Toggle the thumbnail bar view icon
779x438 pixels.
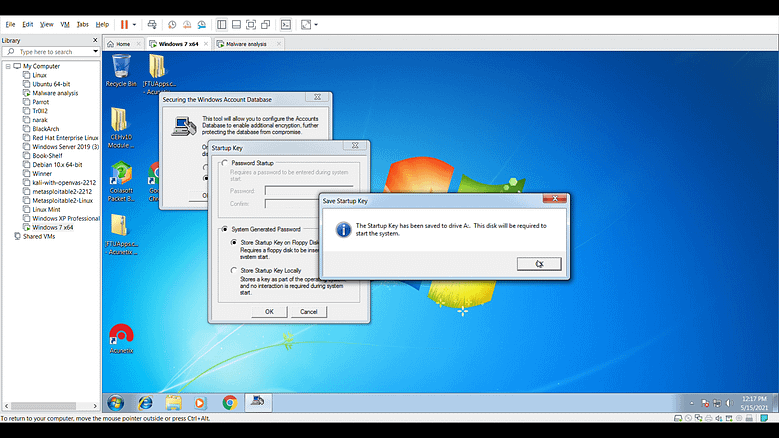coord(236,24)
